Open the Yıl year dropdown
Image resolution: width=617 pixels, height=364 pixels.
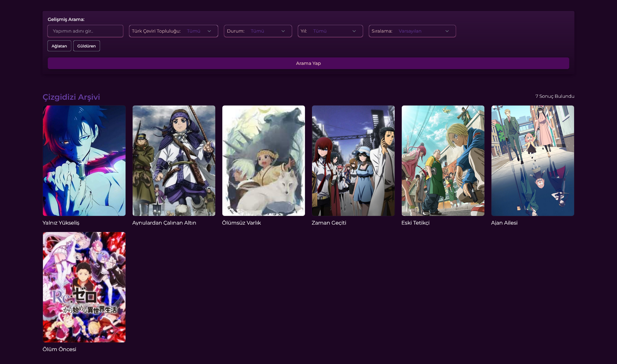point(330,31)
